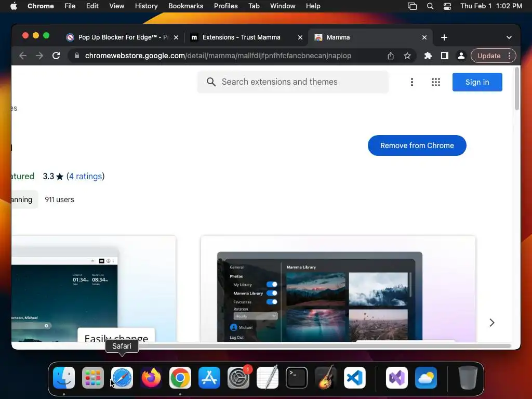532x399 pixels.
Task: Close the Mamma tab
Action: [x=424, y=37]
